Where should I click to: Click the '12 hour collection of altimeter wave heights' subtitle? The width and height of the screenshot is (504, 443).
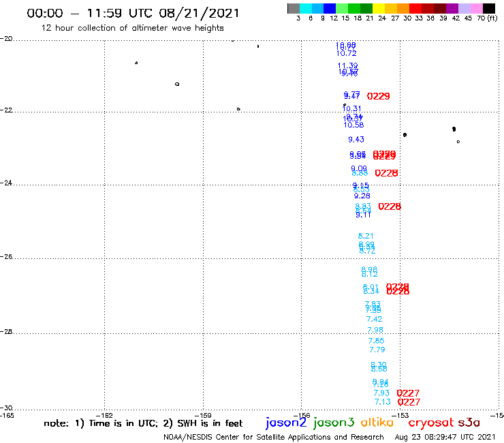click(x=132, y=28)
